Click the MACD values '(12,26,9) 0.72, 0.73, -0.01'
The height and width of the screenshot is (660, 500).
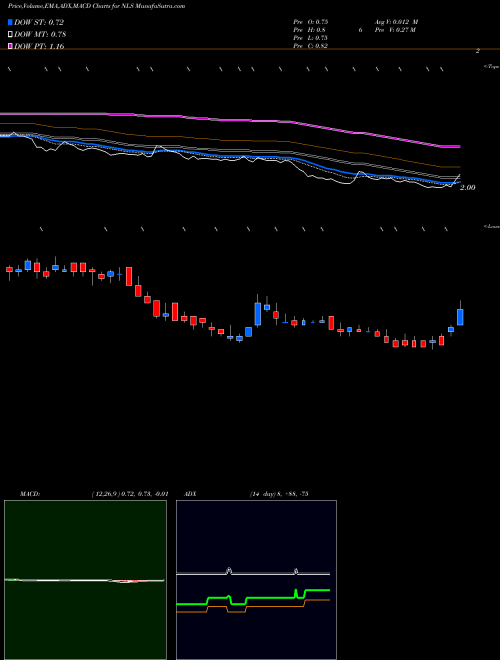click(x=130, y=494)
